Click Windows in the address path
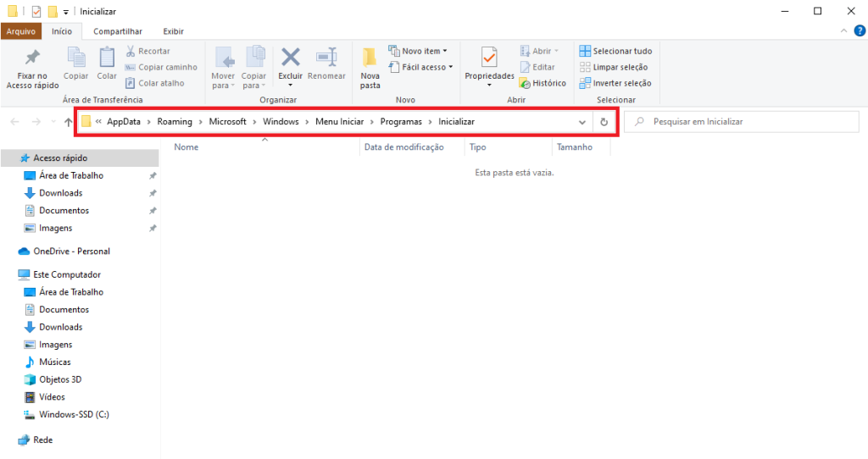Viewport: 868px width, 459px height. click(x=281, y=122)
